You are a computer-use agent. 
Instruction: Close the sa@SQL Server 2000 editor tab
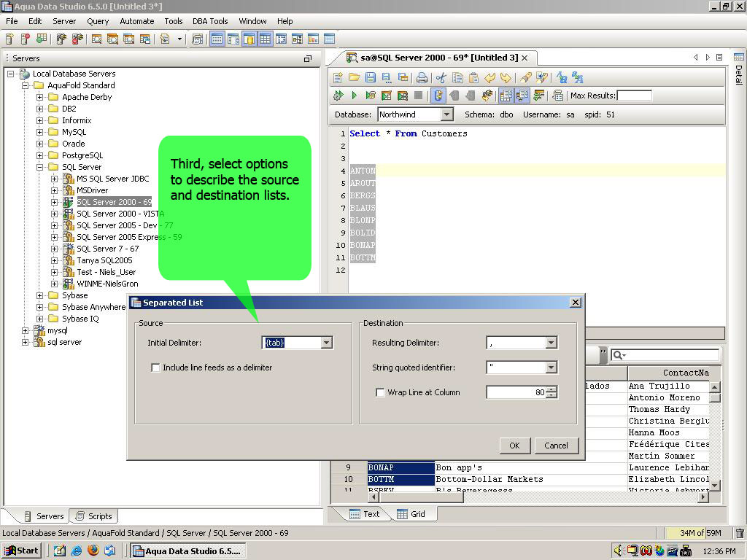click(x=525, y=58)
